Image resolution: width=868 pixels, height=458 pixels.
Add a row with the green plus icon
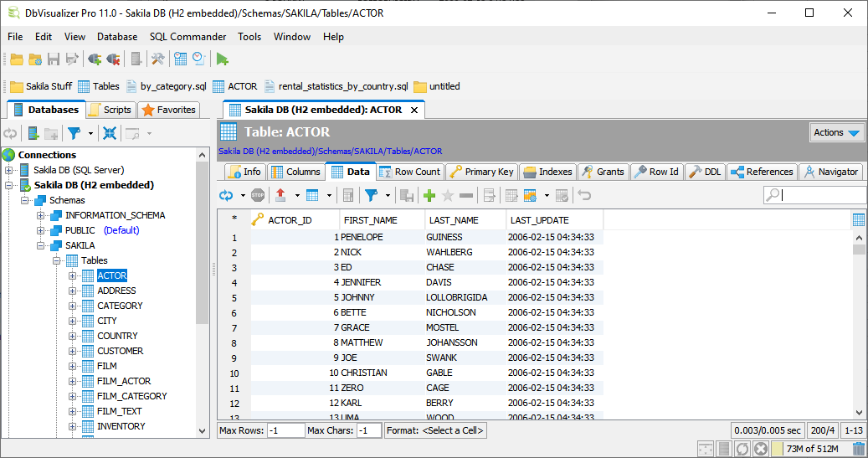coord(429,195)
